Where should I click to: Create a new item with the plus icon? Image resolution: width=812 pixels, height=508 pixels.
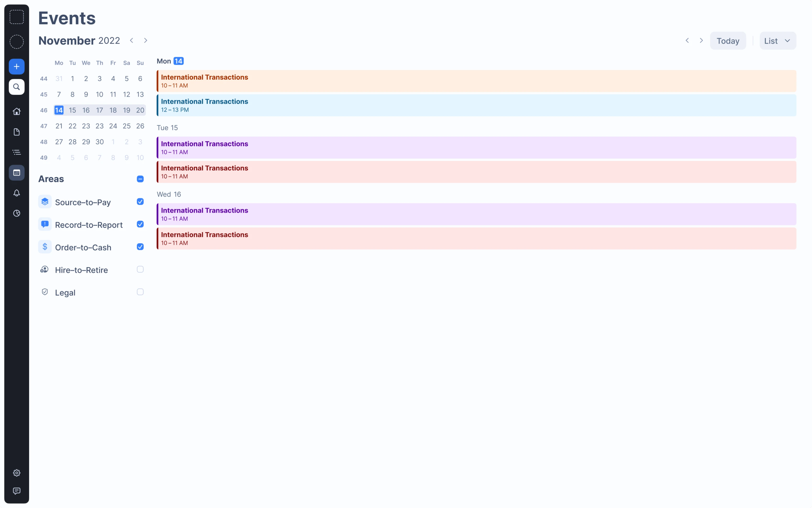tap(17, 66)
